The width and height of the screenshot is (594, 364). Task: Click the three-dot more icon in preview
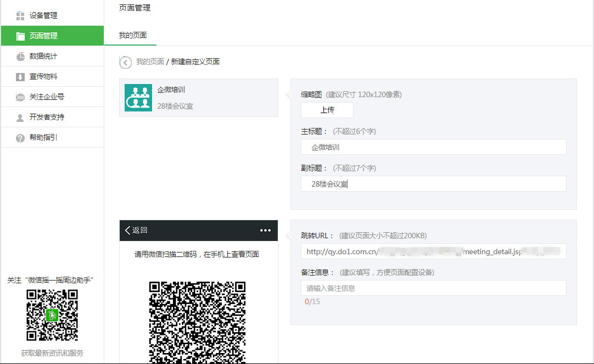click(265, 230)
